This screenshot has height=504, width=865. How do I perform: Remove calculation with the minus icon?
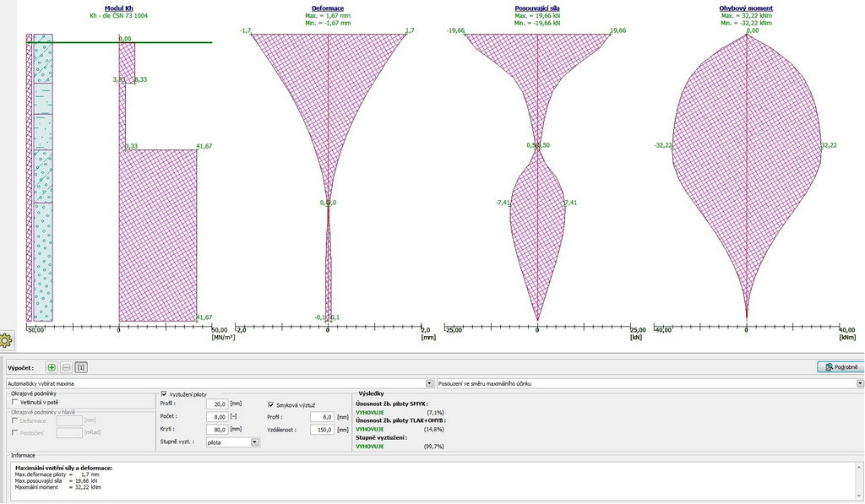[67, 367]
